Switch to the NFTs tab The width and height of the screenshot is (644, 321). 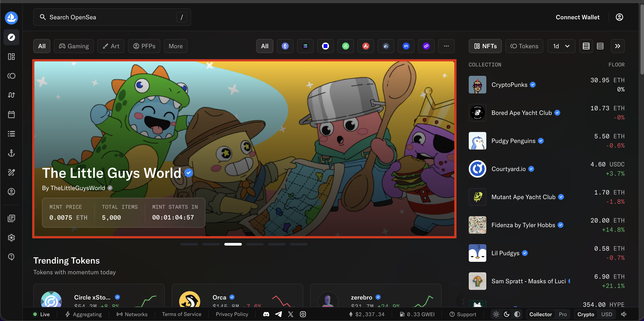485,46
